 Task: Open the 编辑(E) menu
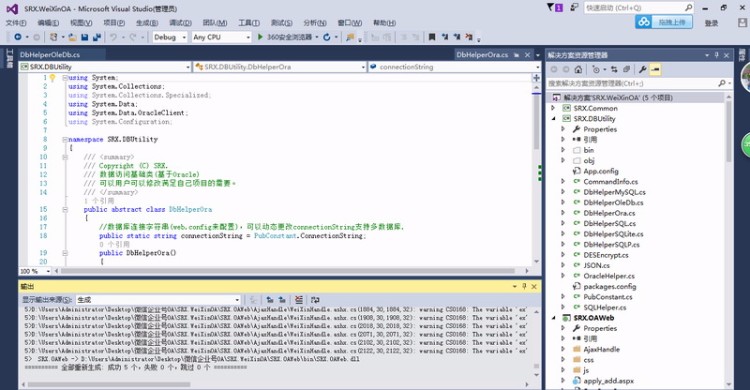pyautogui.click(x=48, y=22)
